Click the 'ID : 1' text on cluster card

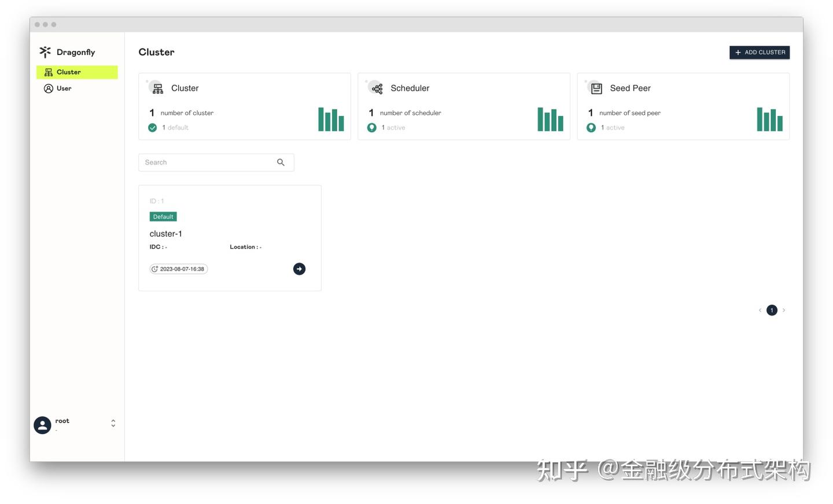pos(157,201)
